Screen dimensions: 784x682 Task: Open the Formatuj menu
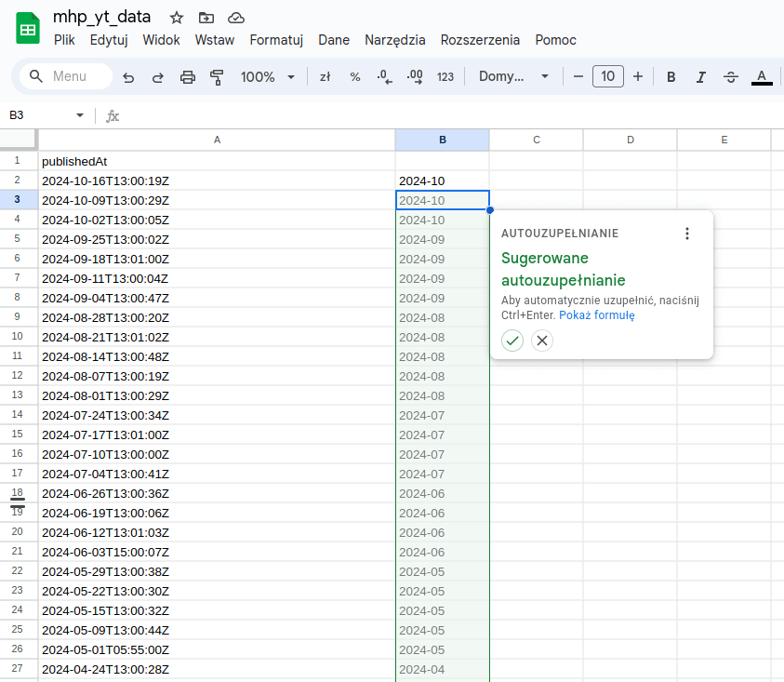(x=275, y=40)
